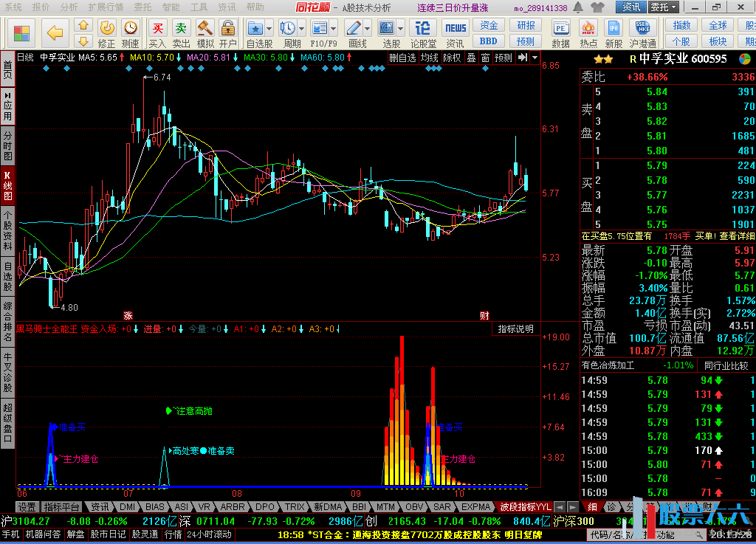The image size is (756, 544).
Task: Click the 资讯 NEWS toolbar icon
Action: [x=456, y=32]
